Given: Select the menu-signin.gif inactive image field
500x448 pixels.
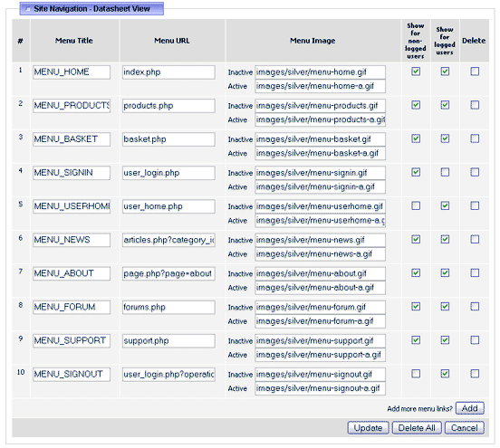Looking at the screenshot, I should tap(320, 173).
